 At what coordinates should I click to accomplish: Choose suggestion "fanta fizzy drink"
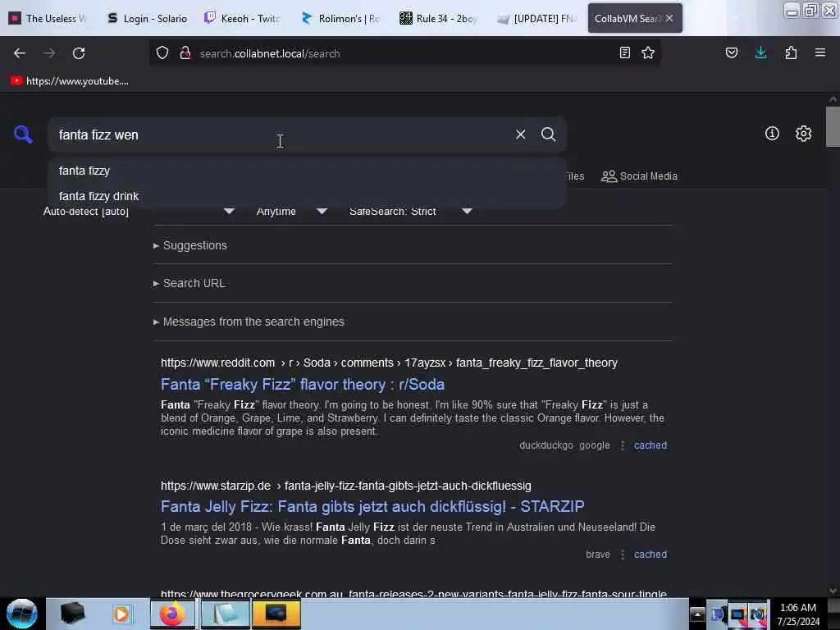pyautogui.click(x=307, y=196)
